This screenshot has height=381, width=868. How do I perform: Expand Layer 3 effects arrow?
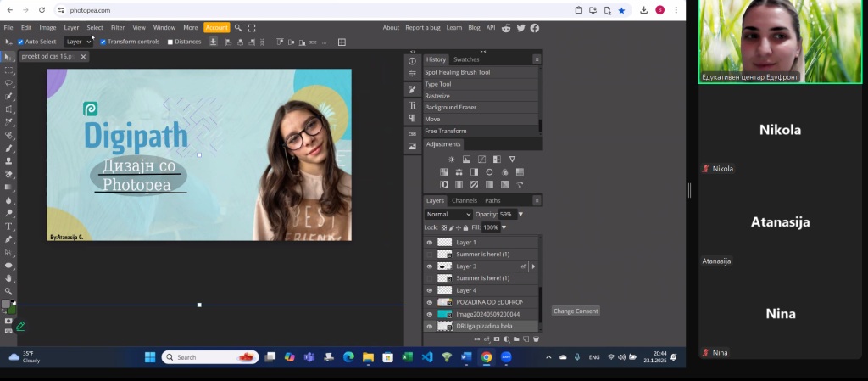(x=533, y=266)
